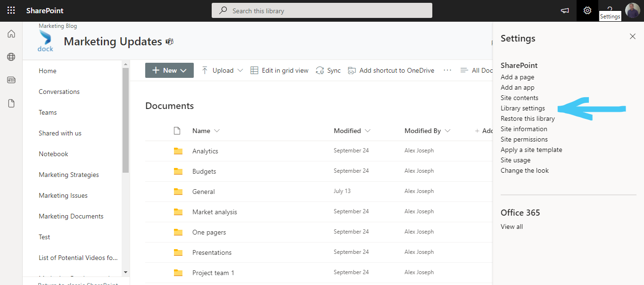Image resolution: width=644 pixels, height=285 pixels.
Task: Expand the Upload dropdown arrow
Action: [240, 70]
